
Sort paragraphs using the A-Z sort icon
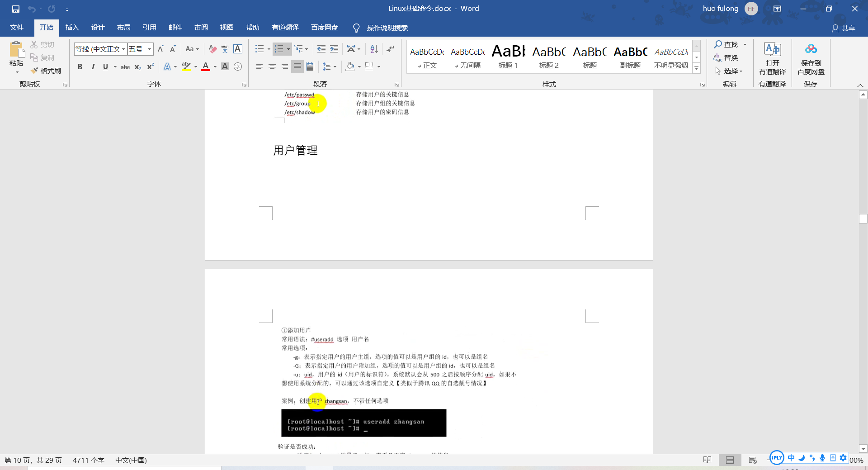[x=373, y=48]
